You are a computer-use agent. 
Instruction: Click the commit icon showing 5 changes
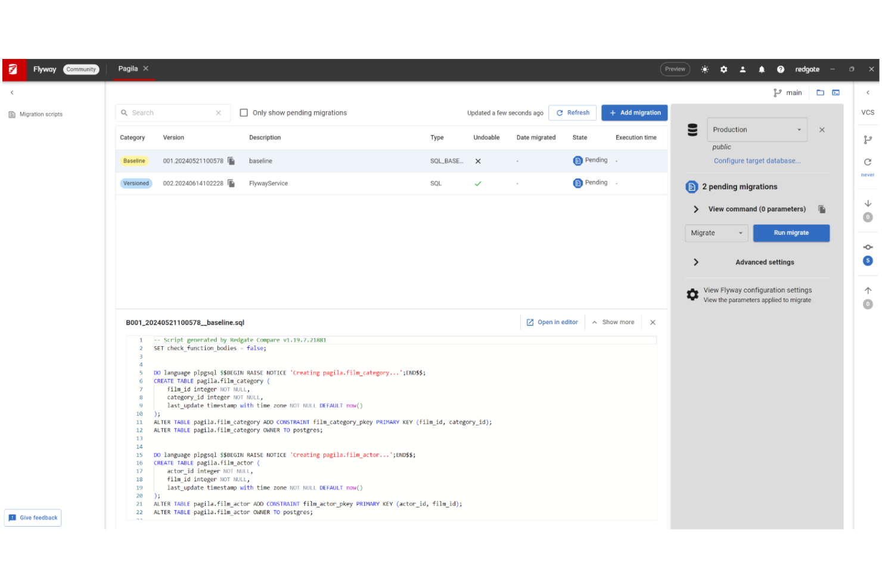pyautogui.click(x=868, y=247)
